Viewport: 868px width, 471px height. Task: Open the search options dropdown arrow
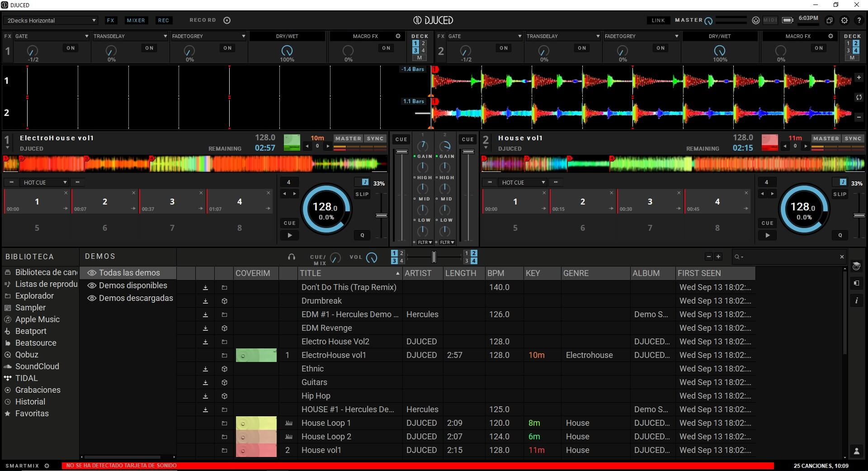coord(742,257)
